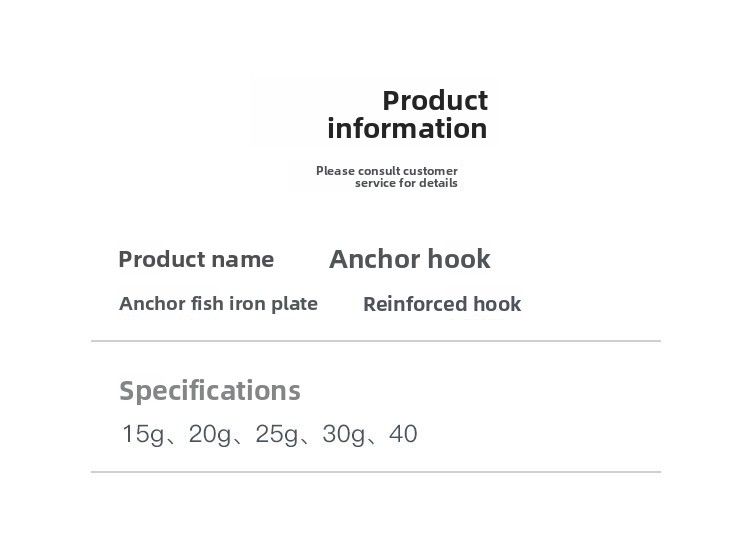Click the word "plate" in product name
The width and height of the screenshot is (750, 554).
coord(294,304)
